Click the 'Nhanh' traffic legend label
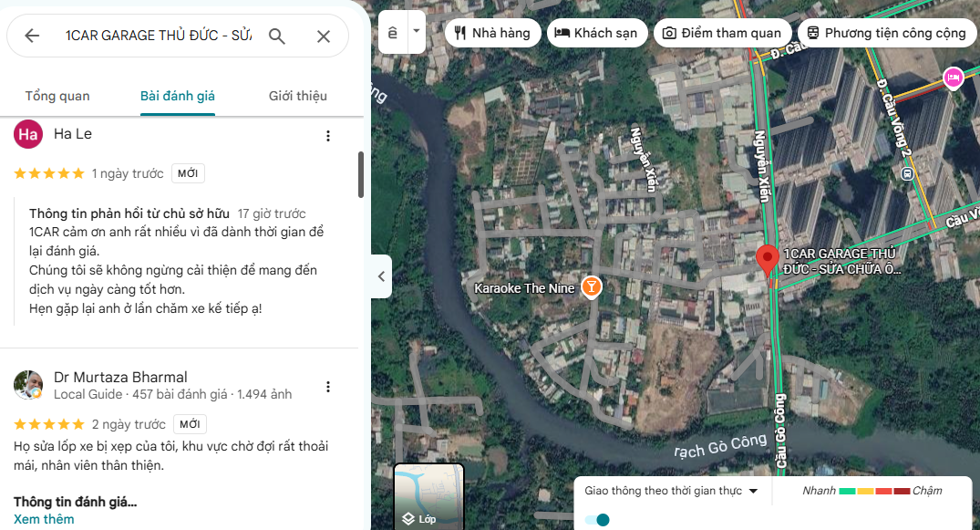This screenshot has width=980, height=530. pos(819,491)
